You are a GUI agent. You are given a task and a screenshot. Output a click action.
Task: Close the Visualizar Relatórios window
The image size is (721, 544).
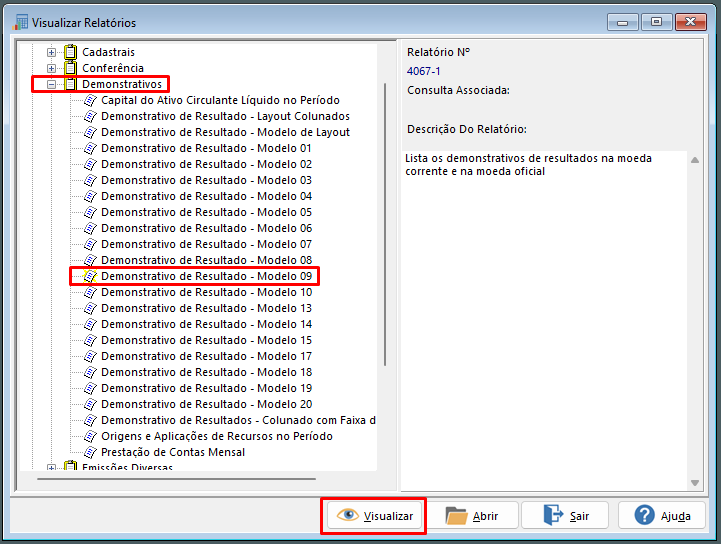690,22
